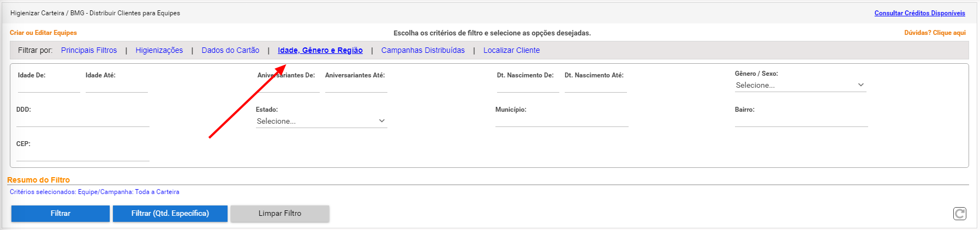Clear filters with Limpar Filtro button
This screenshot has width=980, height=230.
pyautogui.click(x=280, y=214)
